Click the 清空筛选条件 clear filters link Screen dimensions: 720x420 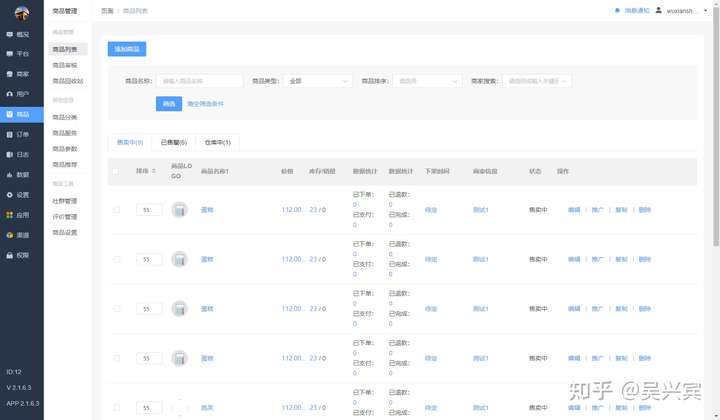click(205, 104)
